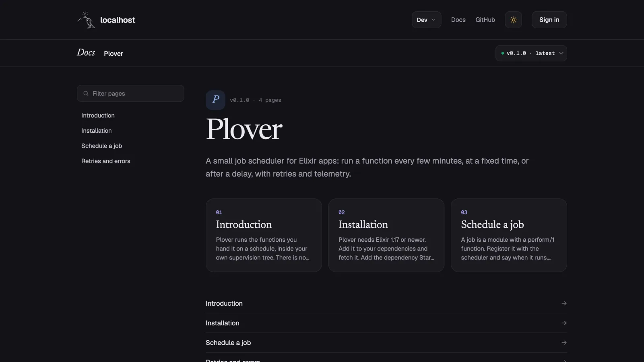
Task: Click the chevron in the Dev dropdown
Action: tap(433, 20)
